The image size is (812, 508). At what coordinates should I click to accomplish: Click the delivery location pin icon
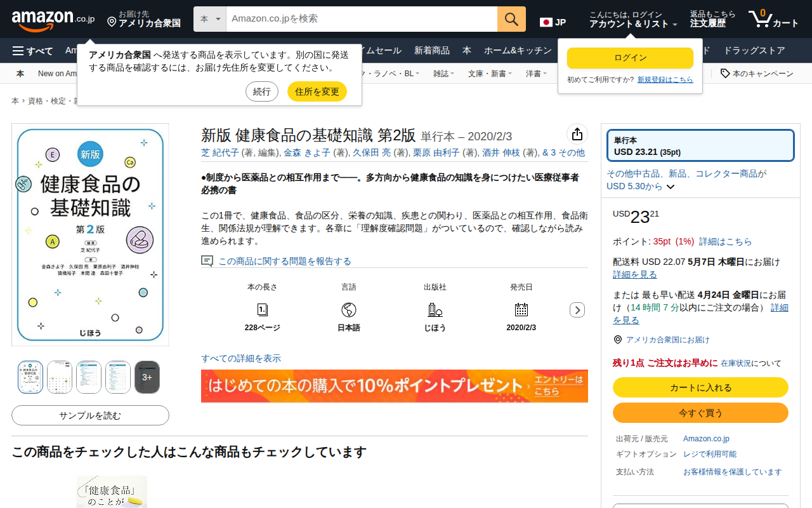coord(112,22)
